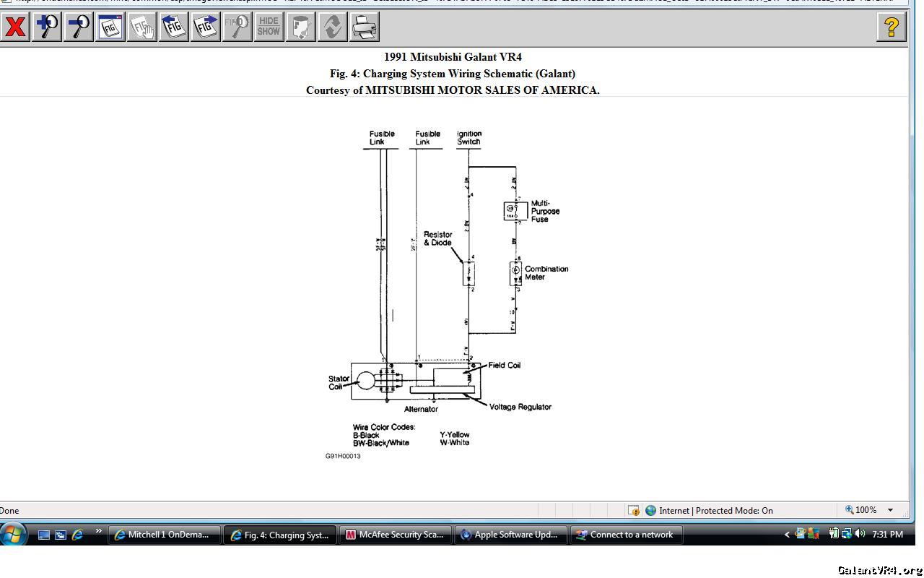This screenshot has height=578, width=924.
Task: Switch to McAfee Security Scan taskbar button
Action: point(396,535)
